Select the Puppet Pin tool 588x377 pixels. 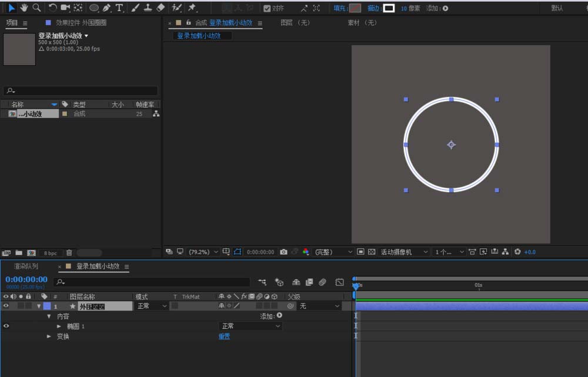click(x=192, y=8)
